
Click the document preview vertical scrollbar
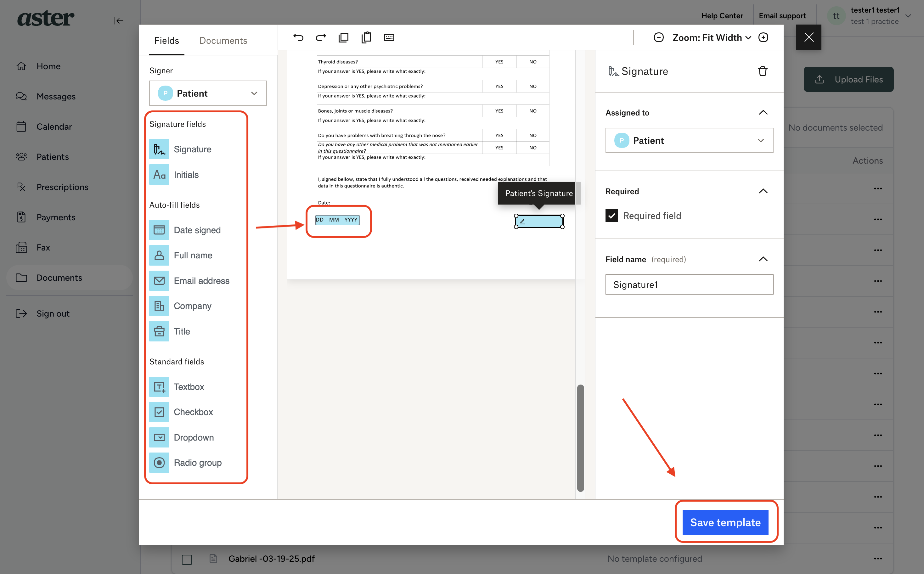point(580,438)
